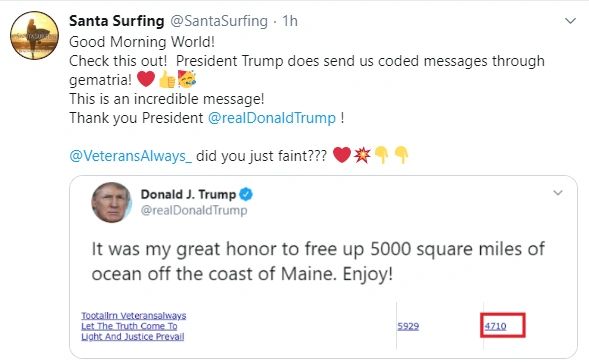Expand the quoted tweet's chevron menu
589x362 pixels.
tap(558, 193)
